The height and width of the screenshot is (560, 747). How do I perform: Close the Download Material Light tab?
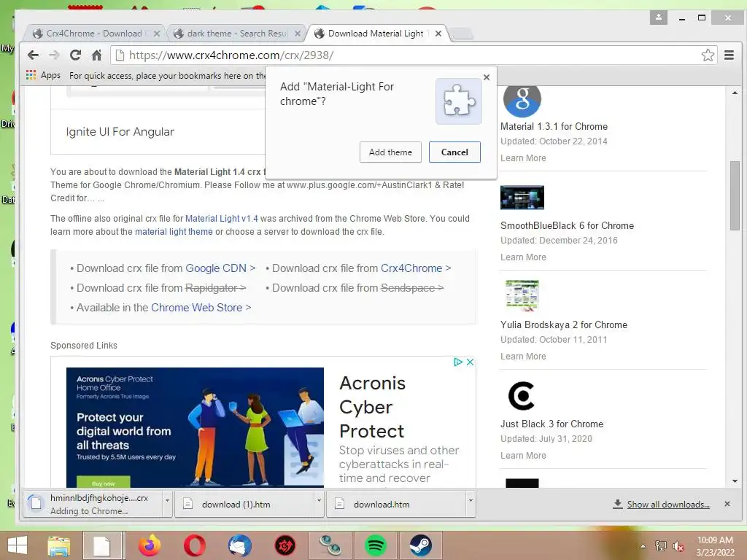pyautogui.click(x=438, y=34)
